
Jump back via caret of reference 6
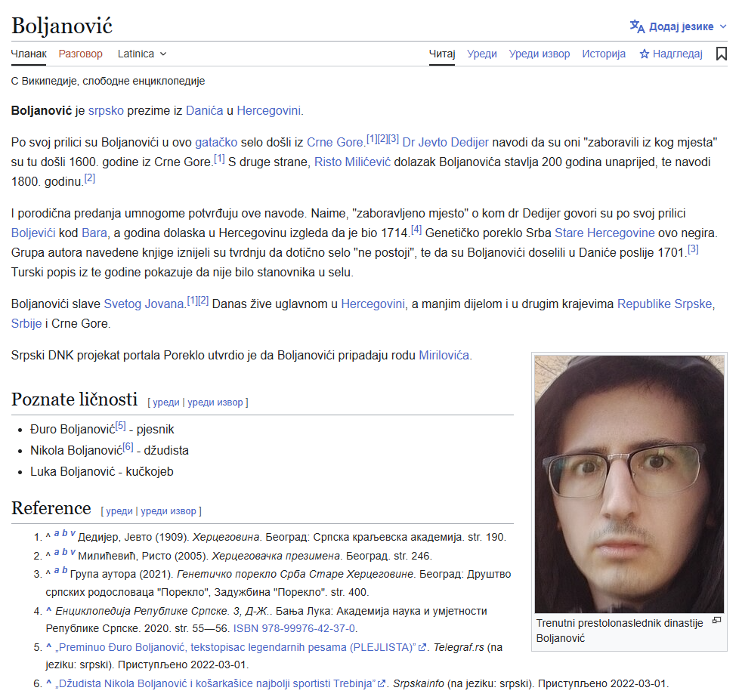48,683
